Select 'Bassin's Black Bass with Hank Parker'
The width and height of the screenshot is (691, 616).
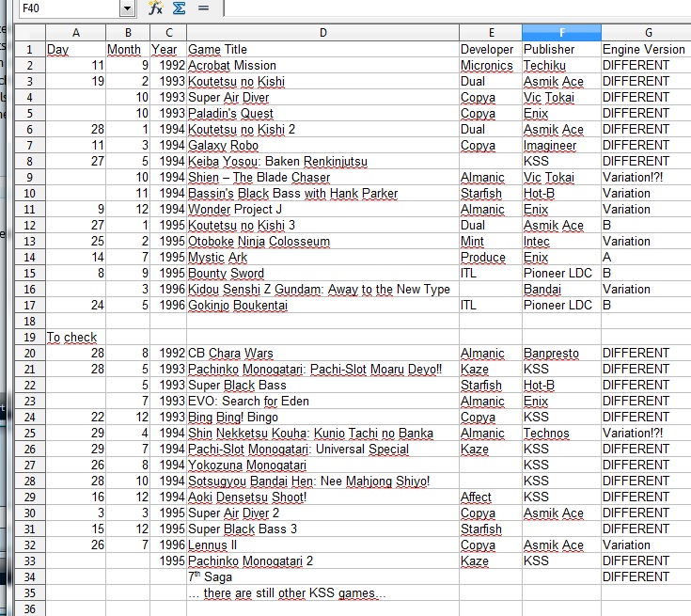point(323,193)
